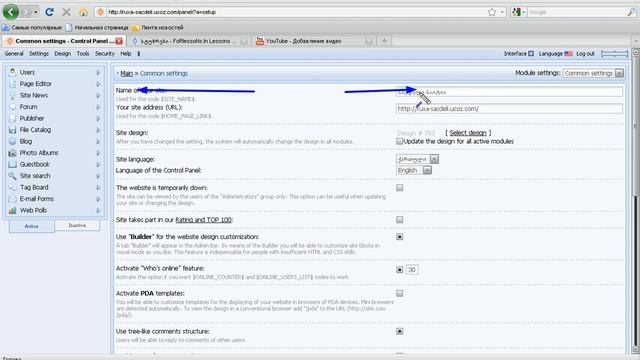
Task: Uncheck Activate Who's online feature
Action: pyautogui.click(x=400, y=270)
